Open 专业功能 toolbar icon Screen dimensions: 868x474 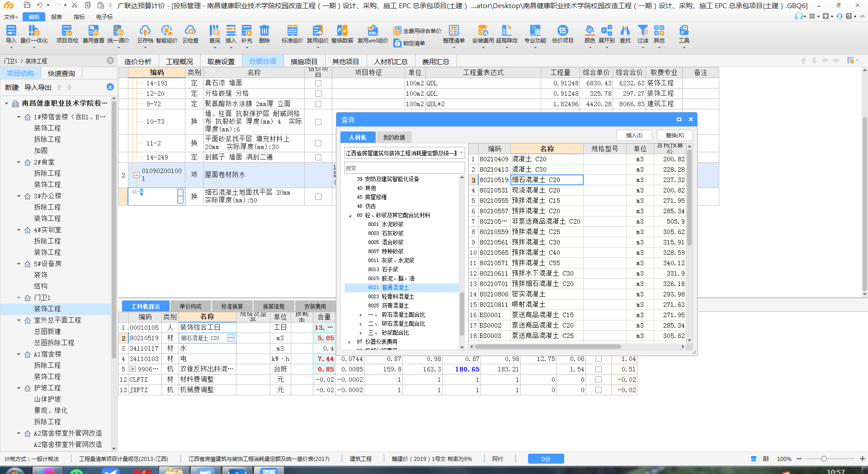tap(535, 34)
